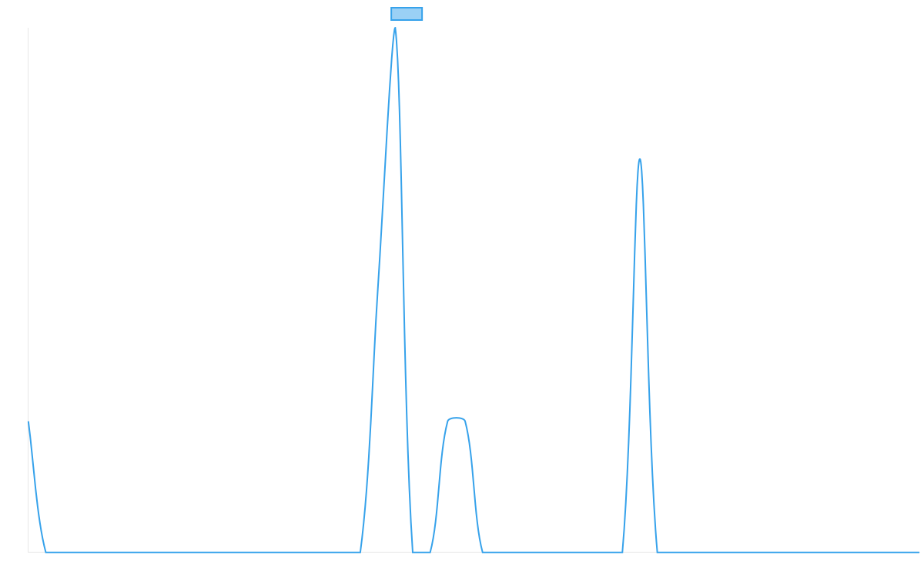Click the 4-commit peak in late July

pos(395,29)
